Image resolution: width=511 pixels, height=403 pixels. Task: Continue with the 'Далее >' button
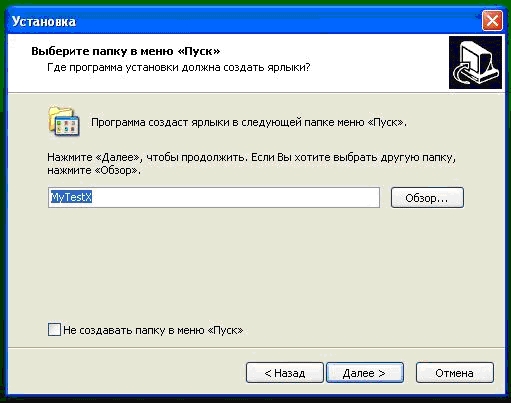365,373
